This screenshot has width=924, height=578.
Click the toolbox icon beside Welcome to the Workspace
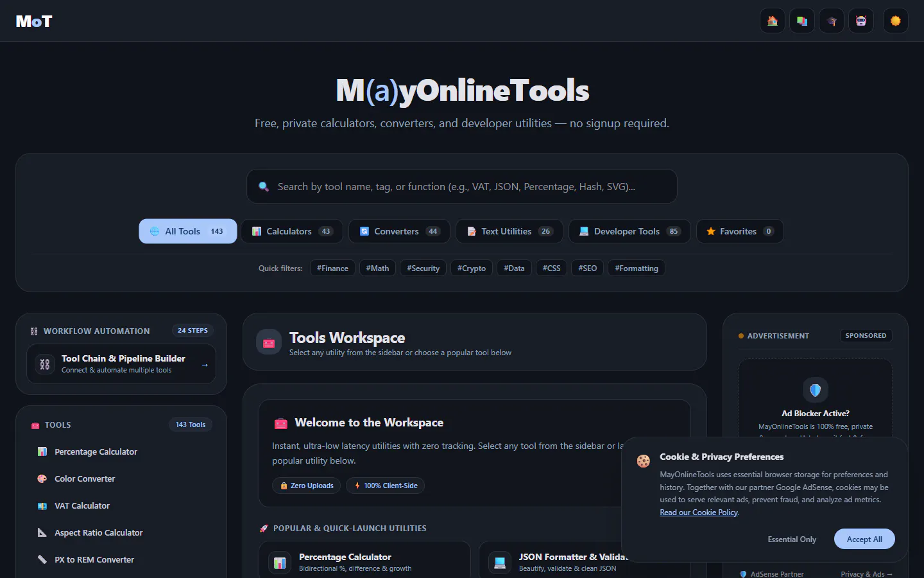pos(280,423)
